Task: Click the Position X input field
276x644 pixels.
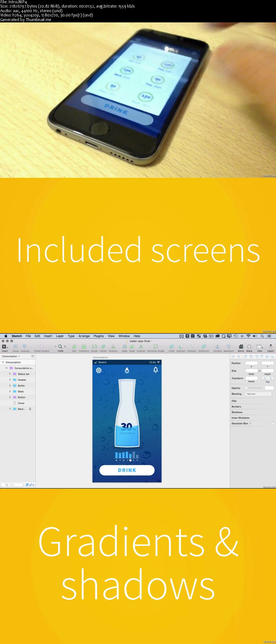Action: point(251,363)
